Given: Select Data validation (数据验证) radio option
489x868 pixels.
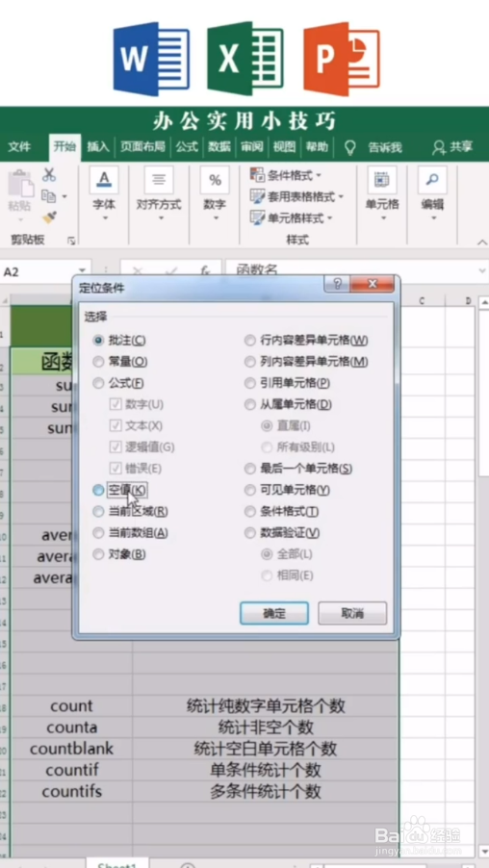Looking at the screenshot, I should [250, 533].
